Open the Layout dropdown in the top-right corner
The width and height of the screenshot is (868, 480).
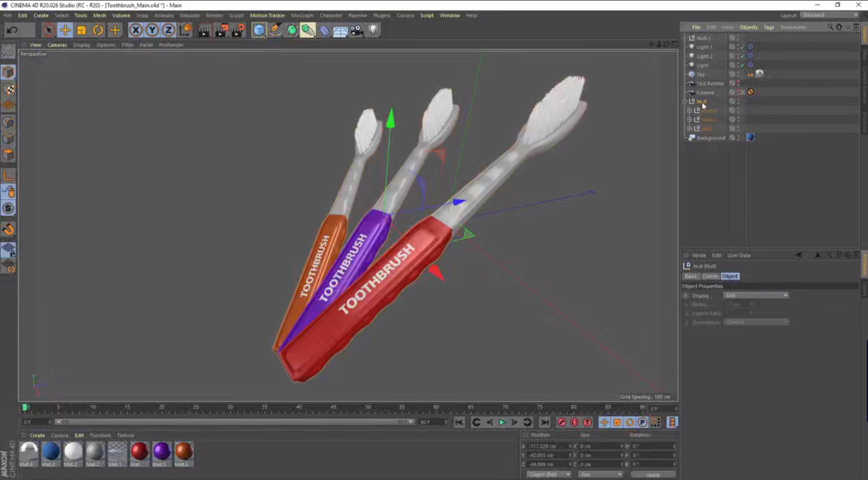click(x=829, y=15)
